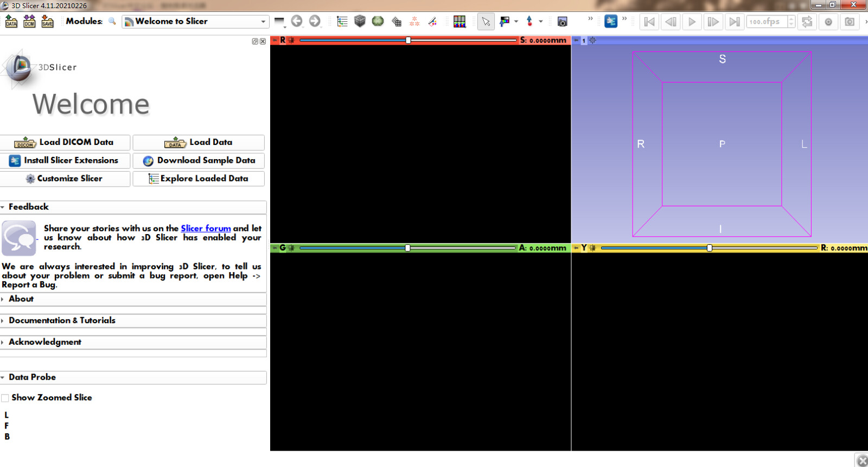Open the Volume Rendering cube icon
Screen dimensions: 868x467
pos(360,21)
